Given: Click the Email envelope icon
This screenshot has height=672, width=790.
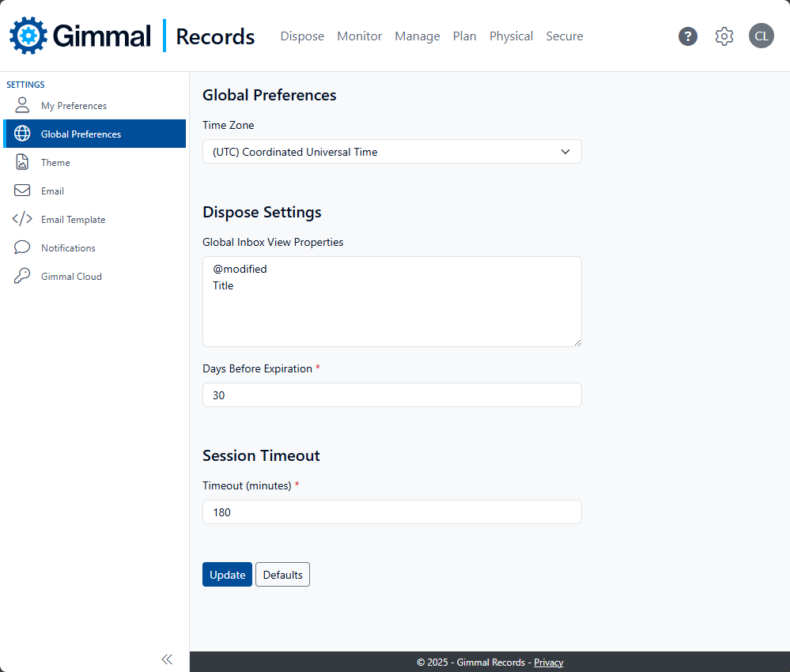Looking at the screenshot, I should [22, 191].
